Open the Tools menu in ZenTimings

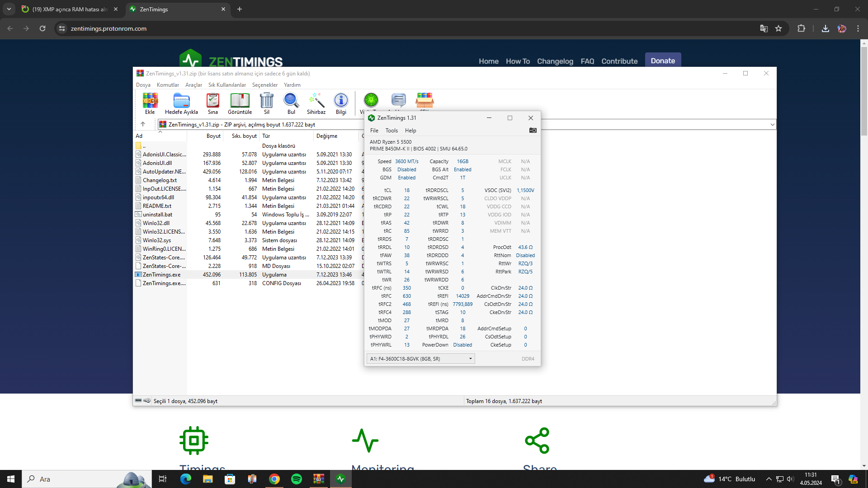pyautogui.click(x=392, y=131)
